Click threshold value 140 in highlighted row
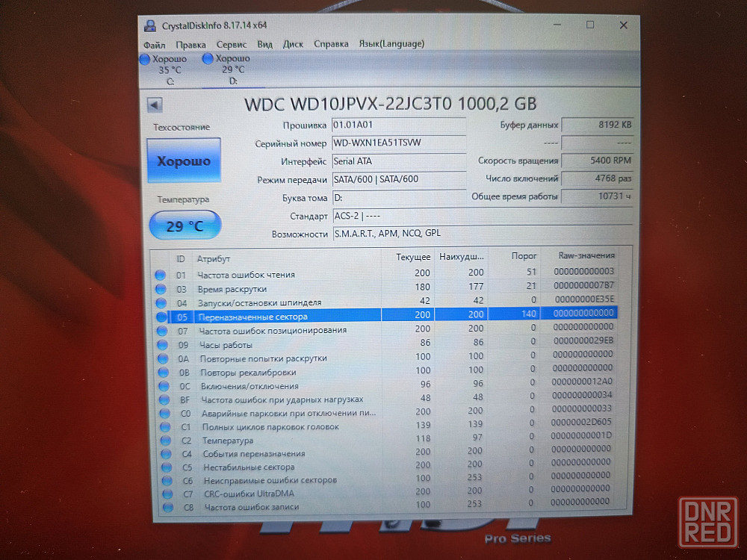Viewport: 747px width, 560px height. point(529,314)
